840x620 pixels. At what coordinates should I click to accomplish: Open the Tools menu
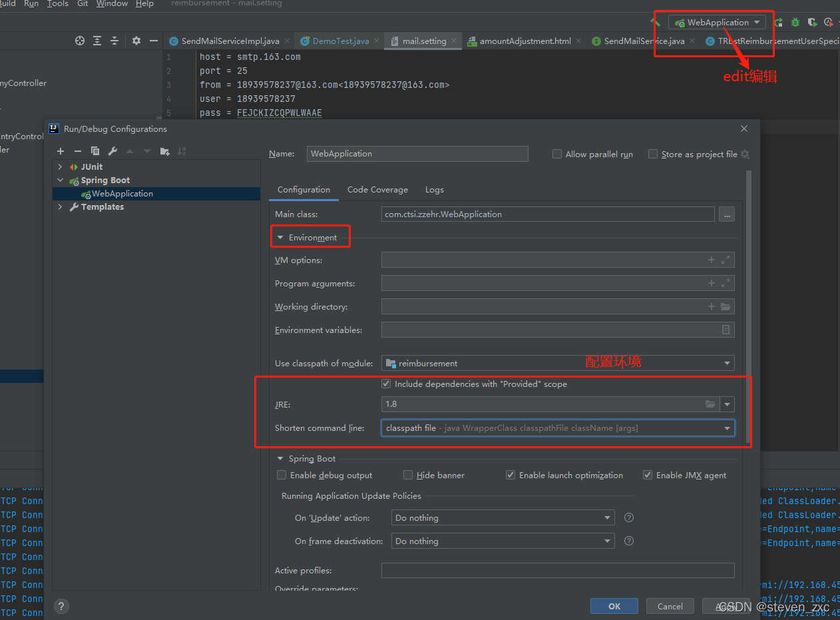(58, 3)
